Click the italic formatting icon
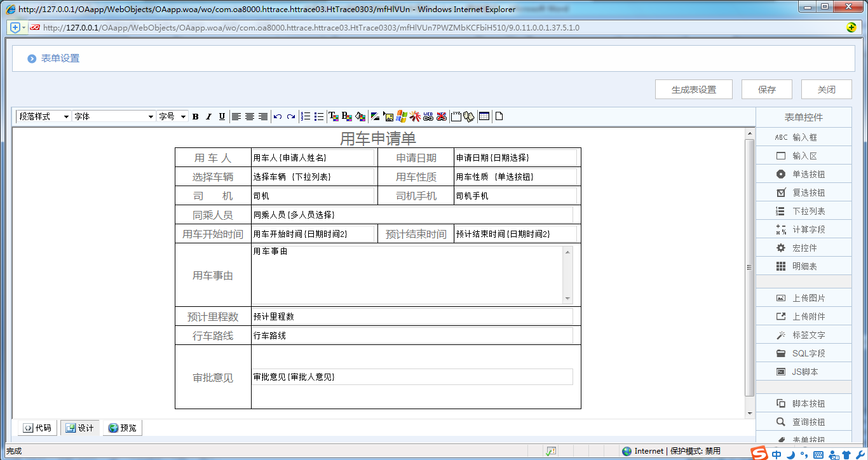 (208, 116)
